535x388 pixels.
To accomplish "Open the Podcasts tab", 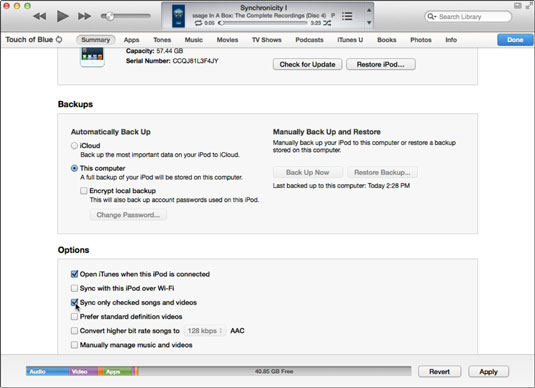I will pos(309,40).
